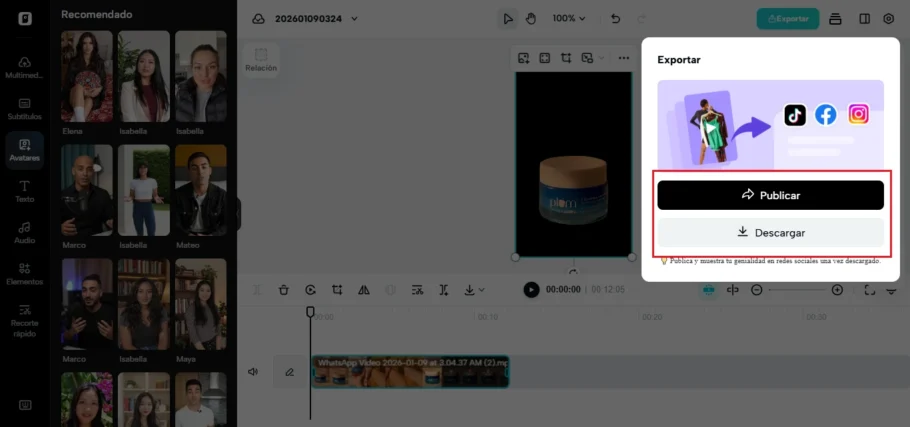The height and width of the screenshot is (427, 910).
Task: Select the Mateo avatar thumbnail
Action: [201, 190]
